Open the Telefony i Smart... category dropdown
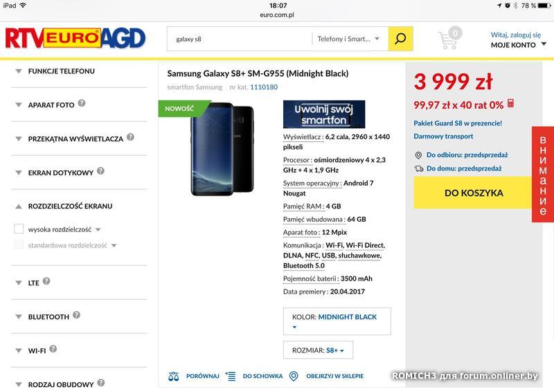554x392 pixels. point(348,39)
